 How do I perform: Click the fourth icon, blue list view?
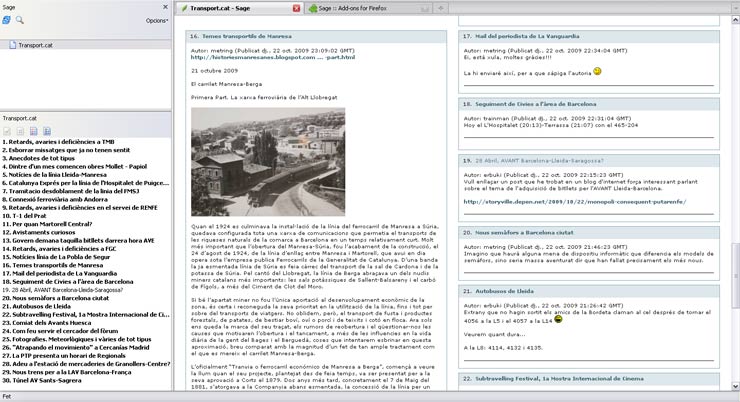coord(47,131)
